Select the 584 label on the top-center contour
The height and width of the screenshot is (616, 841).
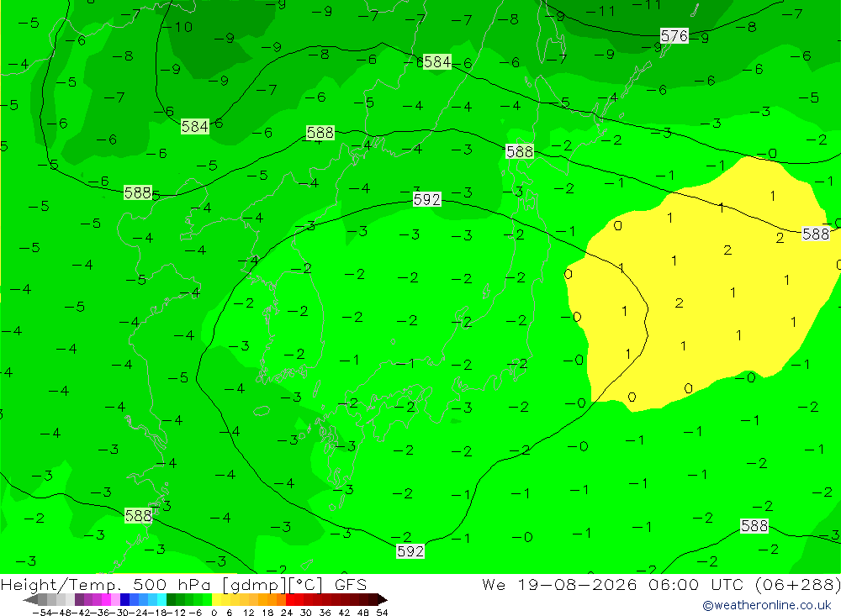coord(437,61)
